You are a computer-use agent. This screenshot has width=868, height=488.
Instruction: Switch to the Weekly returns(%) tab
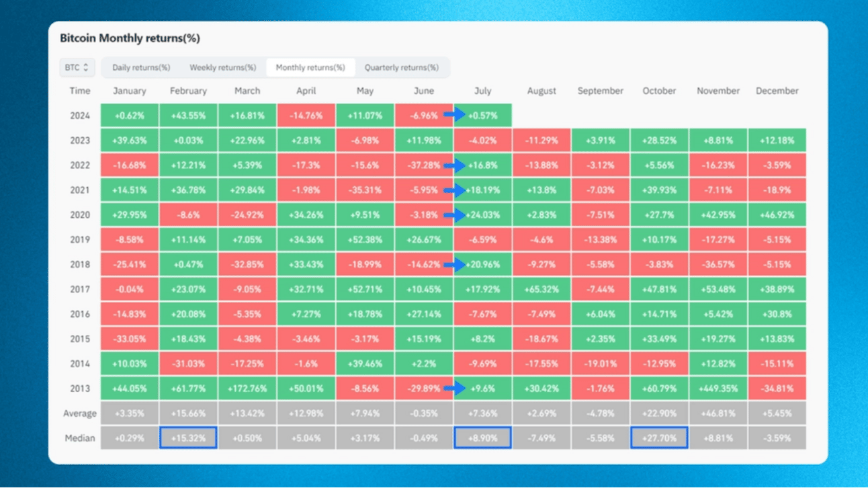tap(223, 67)
